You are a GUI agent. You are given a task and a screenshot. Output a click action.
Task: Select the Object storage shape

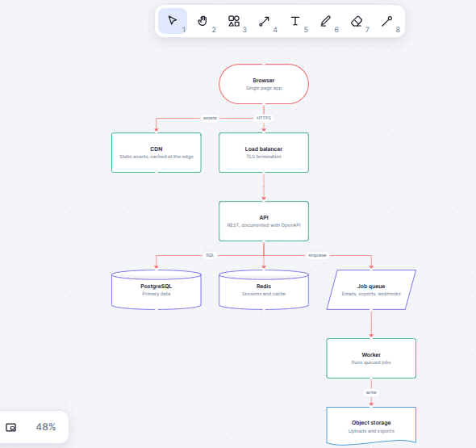tap(371, 426)
